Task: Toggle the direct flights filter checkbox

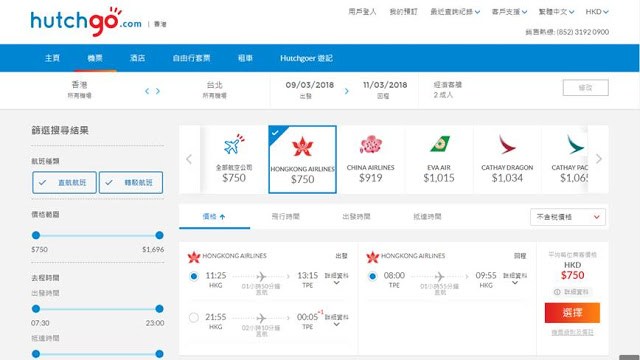Action: (64, 182)
